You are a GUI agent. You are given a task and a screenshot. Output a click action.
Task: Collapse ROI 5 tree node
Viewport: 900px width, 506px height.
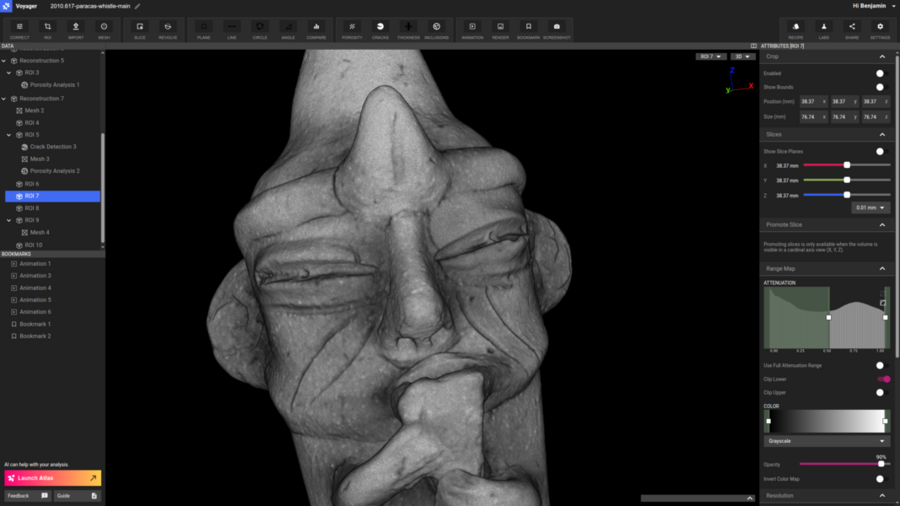click(9, 135)
